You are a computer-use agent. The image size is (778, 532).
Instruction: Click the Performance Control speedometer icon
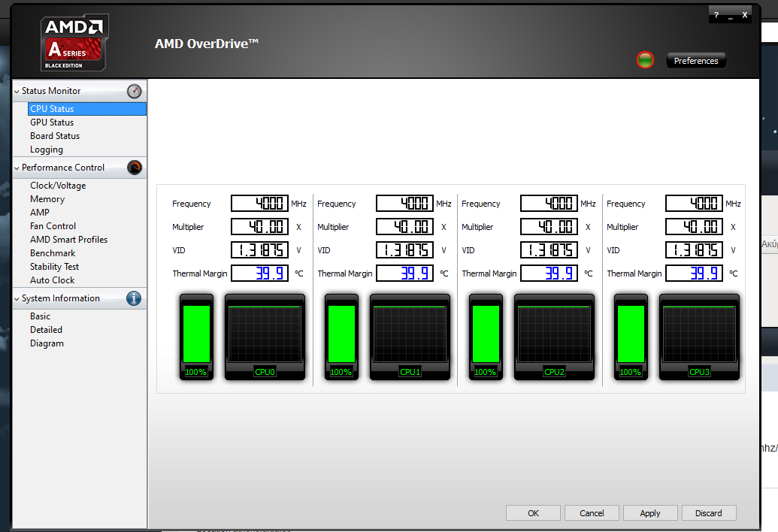(134, 168)
